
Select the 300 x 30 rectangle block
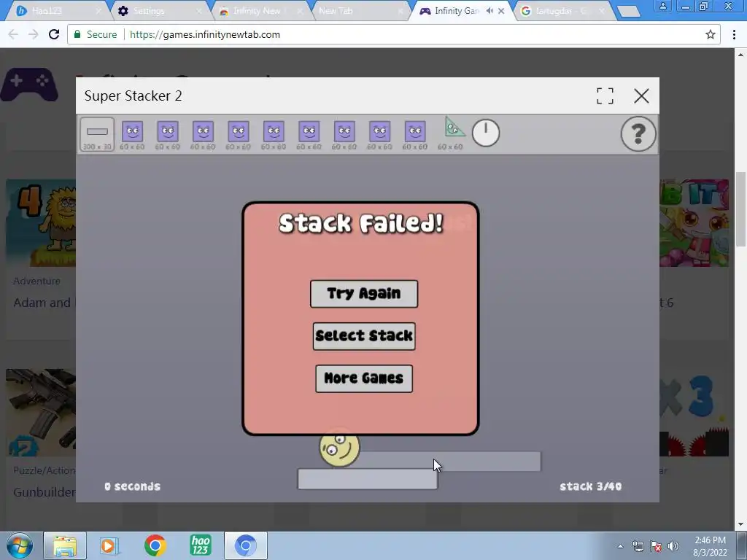[x=97, y=135]
